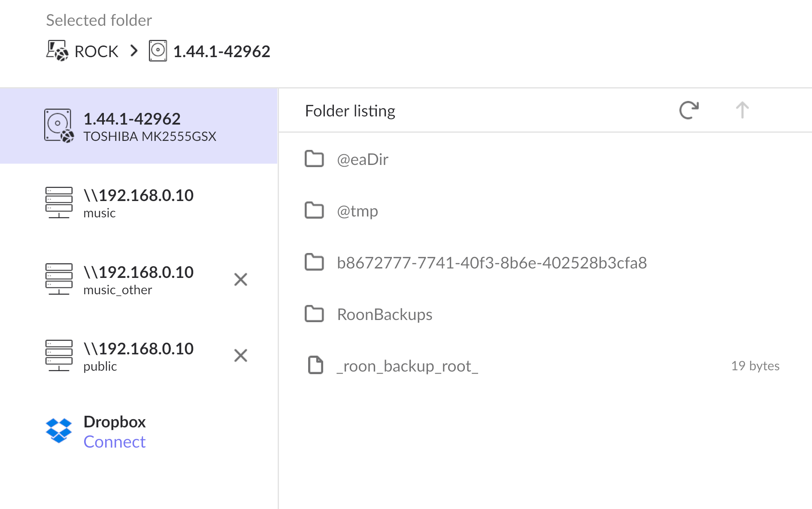Click the Connect link for Dropbox
Screen dimensions: 812x509
pyautogui.click(x=115, y=442)
